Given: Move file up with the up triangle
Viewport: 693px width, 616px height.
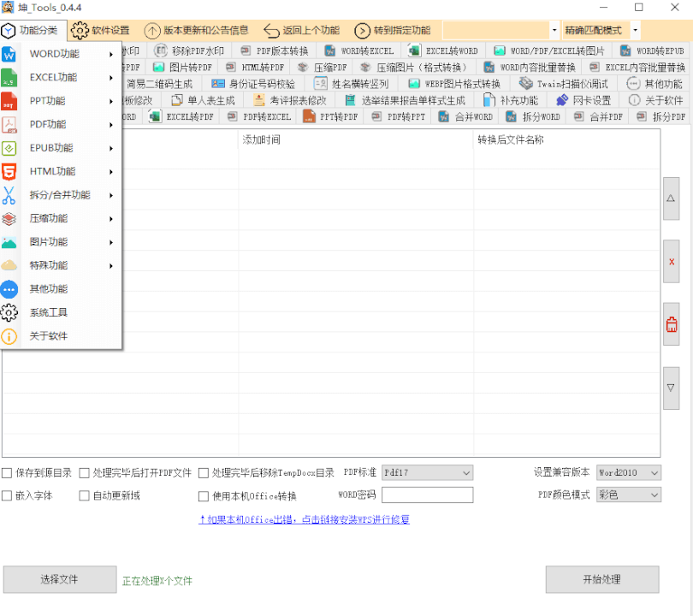Looking at the screenshot, I should click(x=672, y=198).
